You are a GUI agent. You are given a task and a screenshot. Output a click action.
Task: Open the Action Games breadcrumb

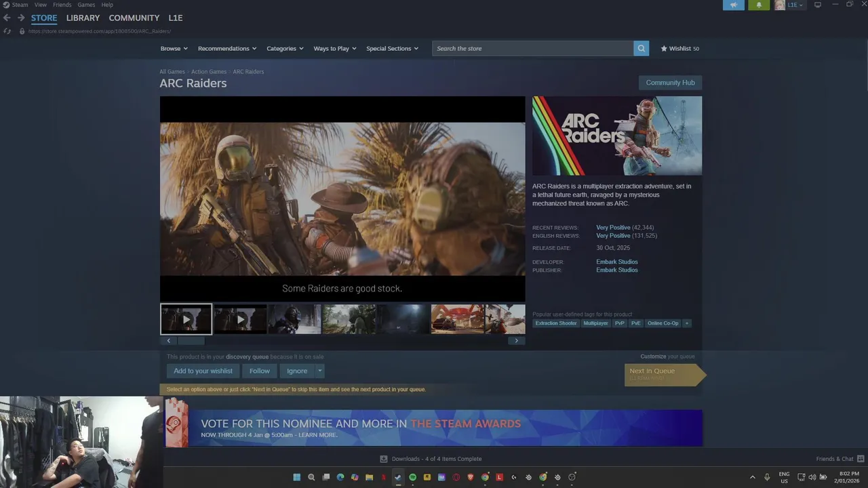click(209, 72)
